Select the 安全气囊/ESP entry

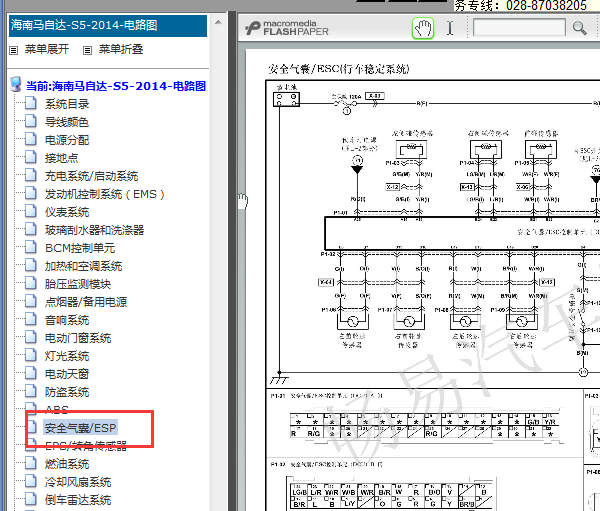pyautogui.click(x=80, y=428)
